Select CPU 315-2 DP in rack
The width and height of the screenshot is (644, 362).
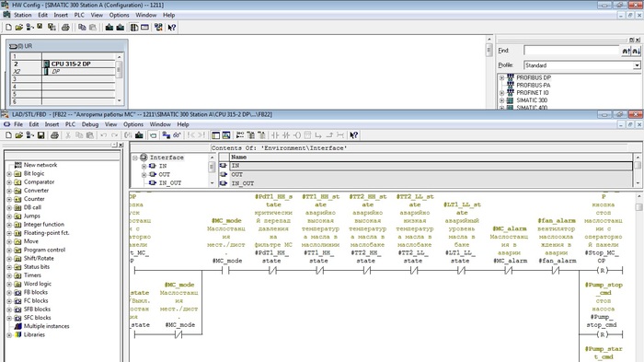[78, 64]
